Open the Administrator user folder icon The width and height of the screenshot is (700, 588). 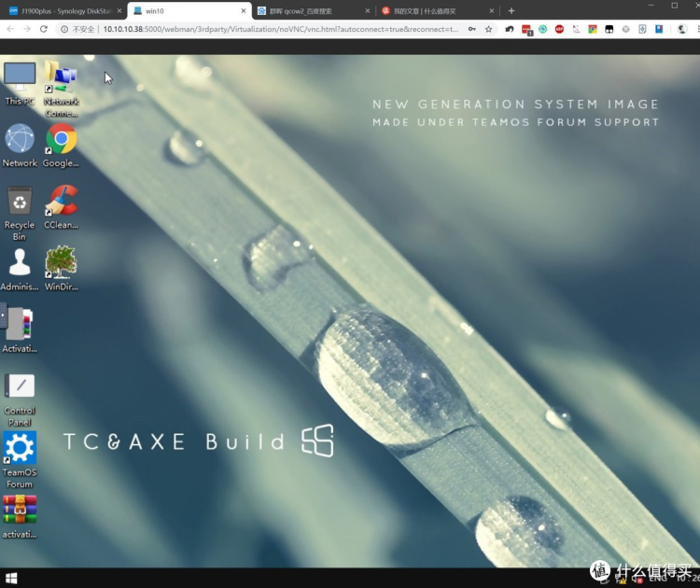20,270
